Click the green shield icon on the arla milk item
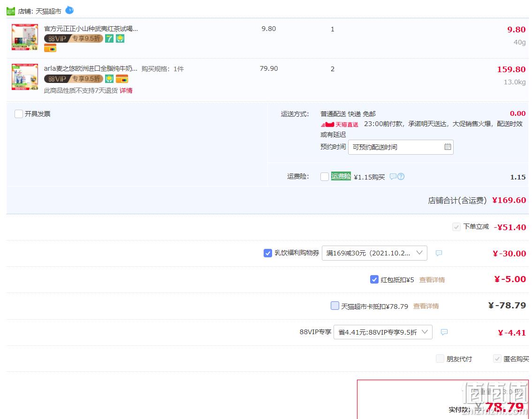 pos(109,79)
